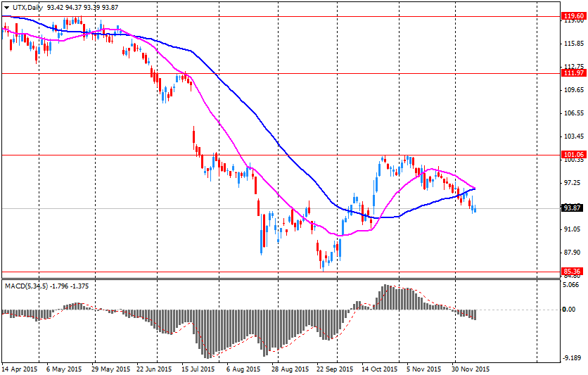Click the 101.06 price level label
The height and width of the screenshot is (375, 588).
(x=573, y=155)
